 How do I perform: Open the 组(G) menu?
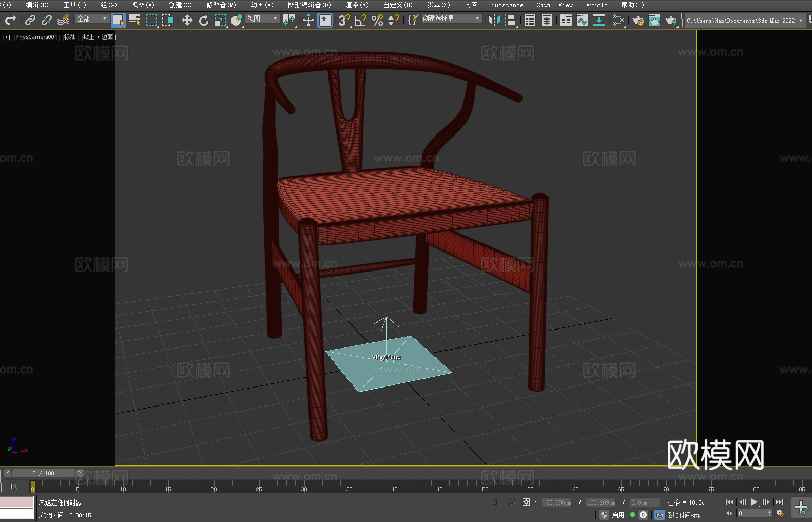[109, 5]
